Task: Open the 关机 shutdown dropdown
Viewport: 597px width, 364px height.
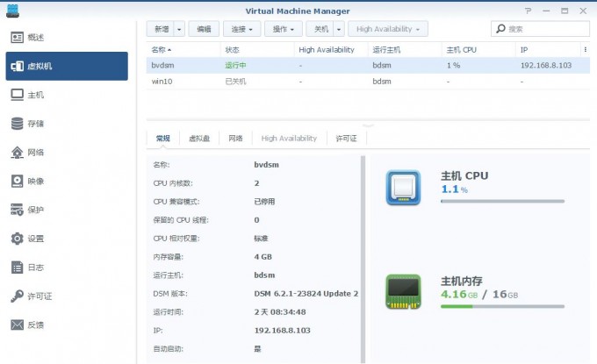Action: pyautogui.click(x=327, y=29)
